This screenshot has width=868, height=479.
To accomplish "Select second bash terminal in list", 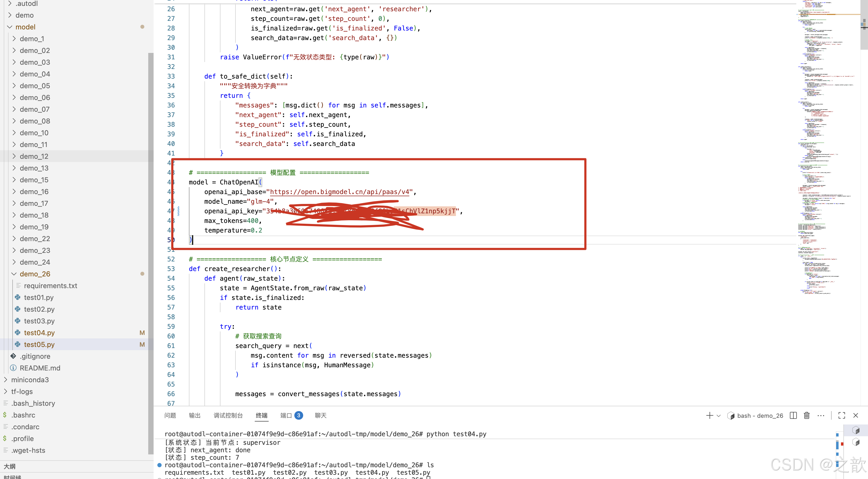I will pyautogui.click(x=856, y=442).
